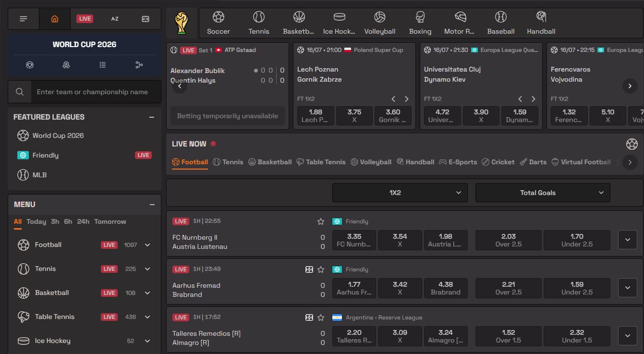Open match stats icon for Aarhus Fremad game

tap(309, 269)
